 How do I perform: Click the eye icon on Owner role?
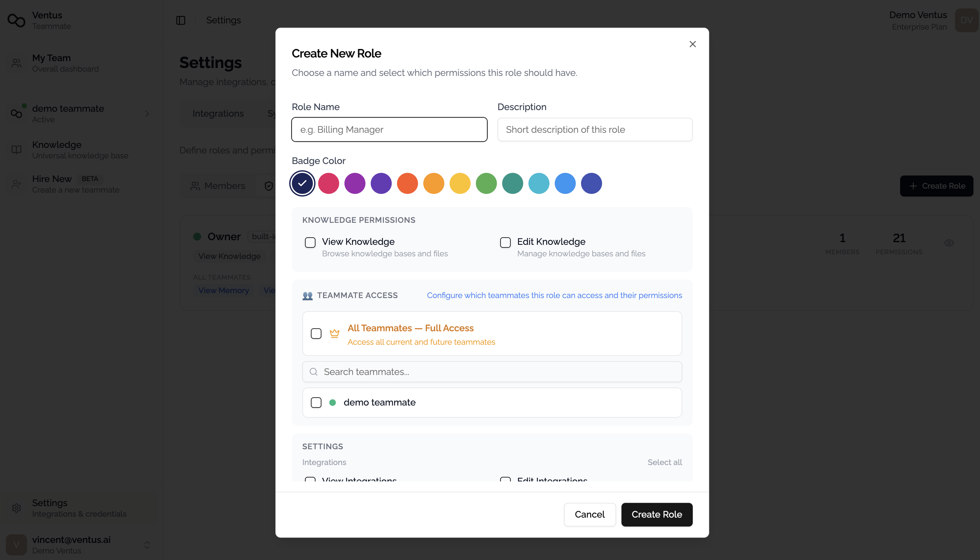pos(949,243)
